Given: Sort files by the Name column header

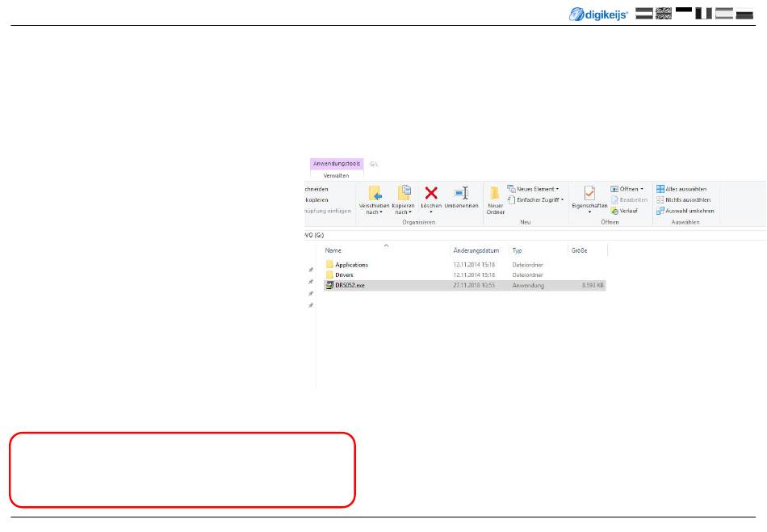Looking at the screenshot, I should click(x=333, y=251).
